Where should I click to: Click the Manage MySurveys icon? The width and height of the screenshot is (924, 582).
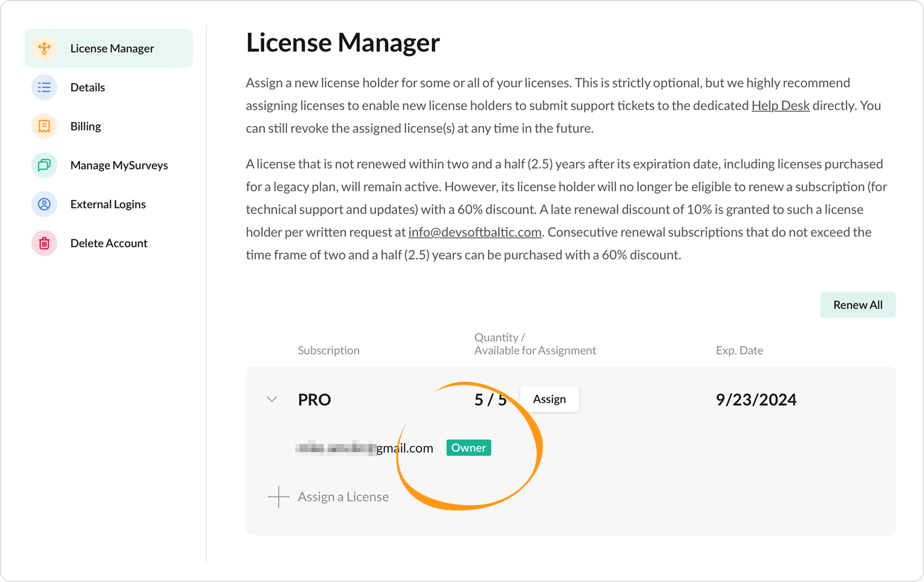tap(44, 165)
